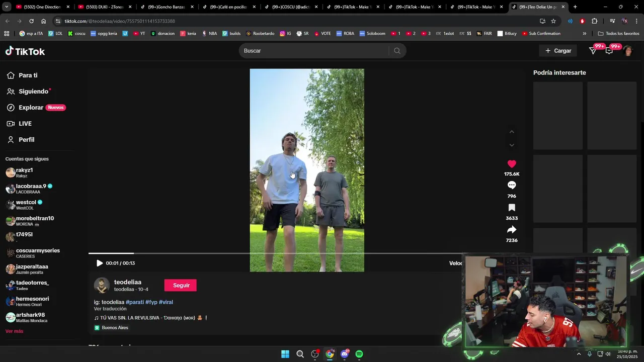Image resolution: width=644 pixels, height=362 pixels.
Task: Like the video with the heart icon
Action: (512, 164)
